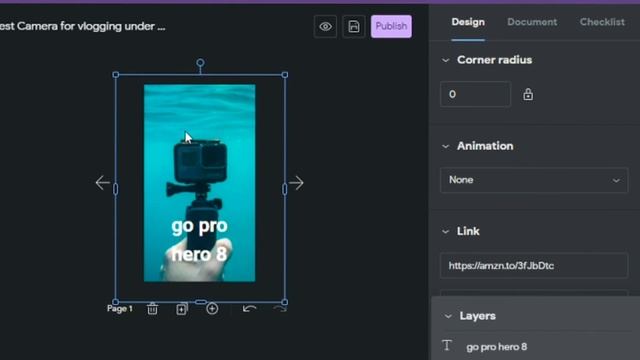Collapse the Layers panel

(x=448, y=316)
